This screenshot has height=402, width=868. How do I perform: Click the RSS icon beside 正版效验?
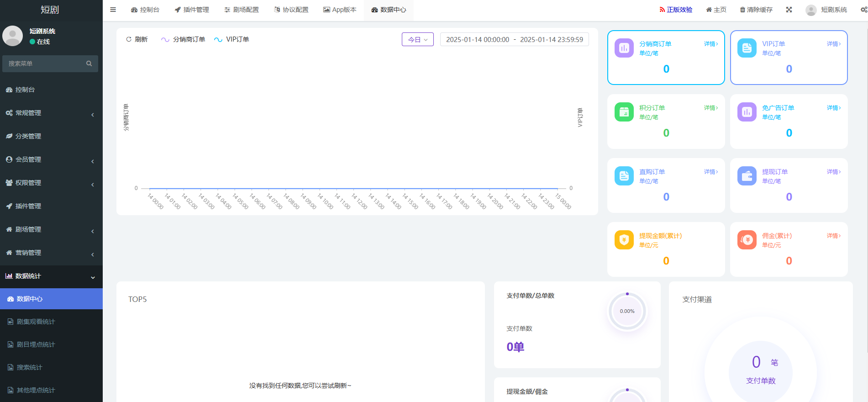coord(662,10)
